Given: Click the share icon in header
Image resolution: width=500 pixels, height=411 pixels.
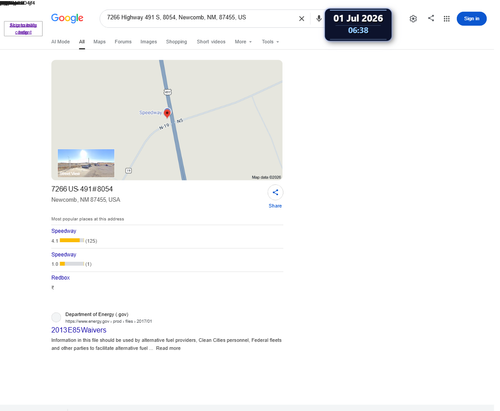Looking at the screenshot, I should (x=431, y=18).
